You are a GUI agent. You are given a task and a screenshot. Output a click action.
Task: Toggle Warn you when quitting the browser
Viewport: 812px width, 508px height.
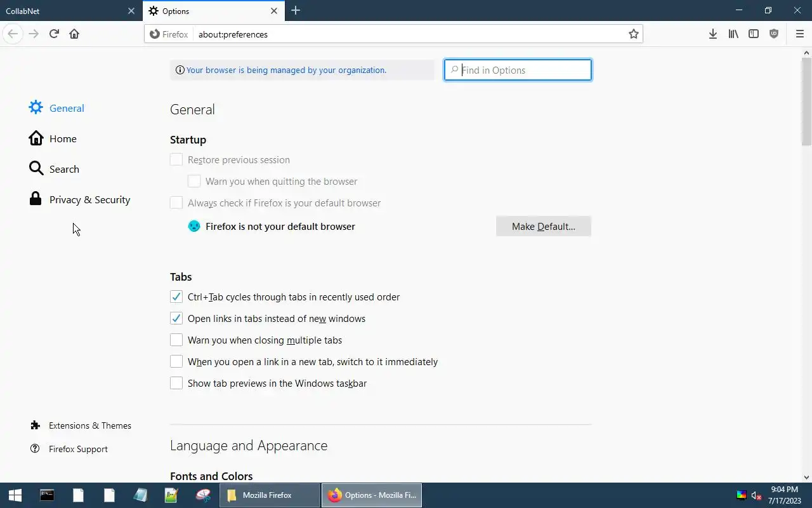click(x=194, y=182)
